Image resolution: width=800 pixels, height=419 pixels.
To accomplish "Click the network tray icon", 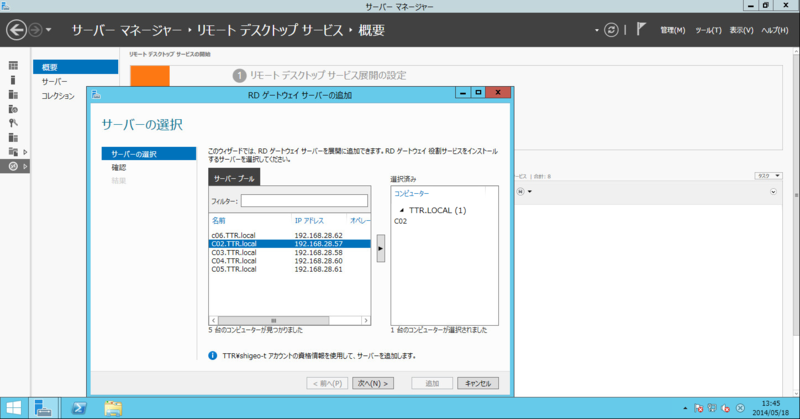I will (712, 408).
